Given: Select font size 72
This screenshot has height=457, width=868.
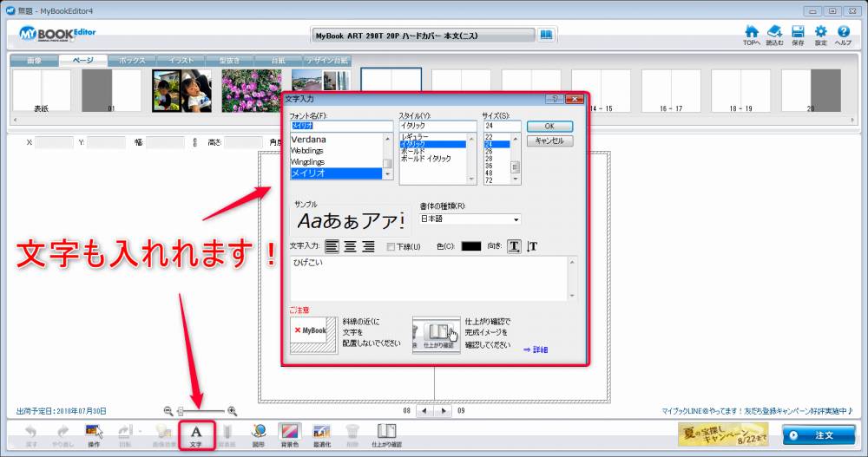Looking at the screenshot, I should 489,180.
